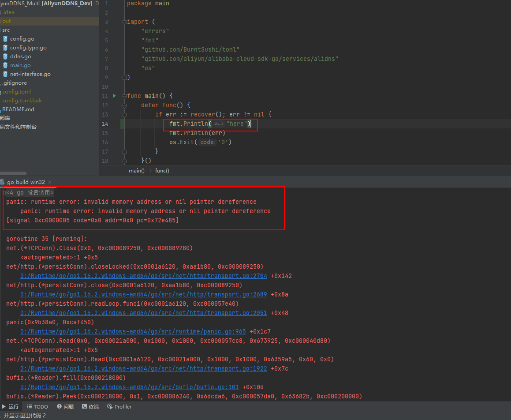
Task: Click 'package main' on line 1
Action: point(148,3)
